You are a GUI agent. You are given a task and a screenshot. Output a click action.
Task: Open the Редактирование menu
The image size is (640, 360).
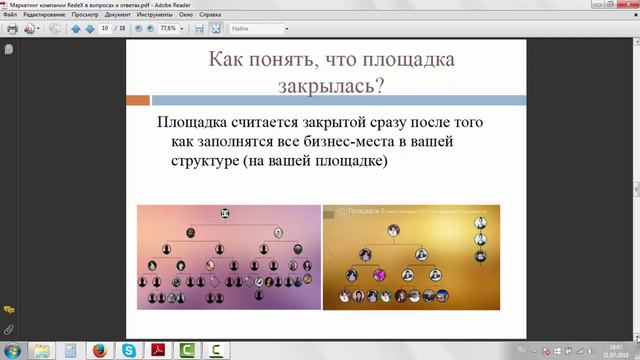pos(44,14)
